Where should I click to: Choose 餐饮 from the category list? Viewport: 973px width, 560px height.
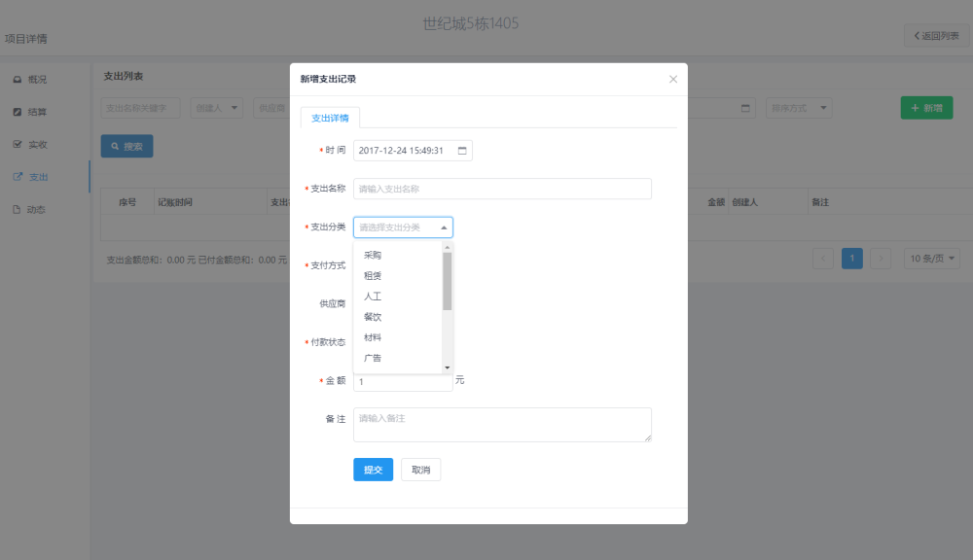click(x=398, y=317)
